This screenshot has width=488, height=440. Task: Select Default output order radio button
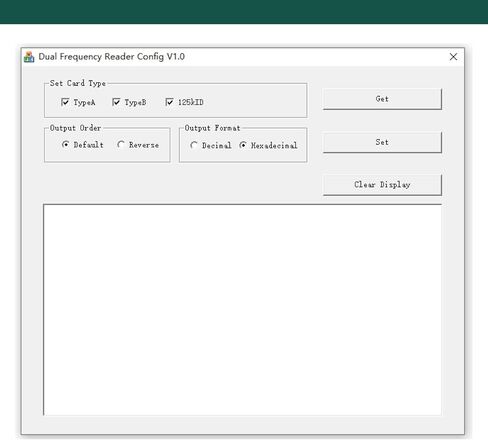point(66,145)
